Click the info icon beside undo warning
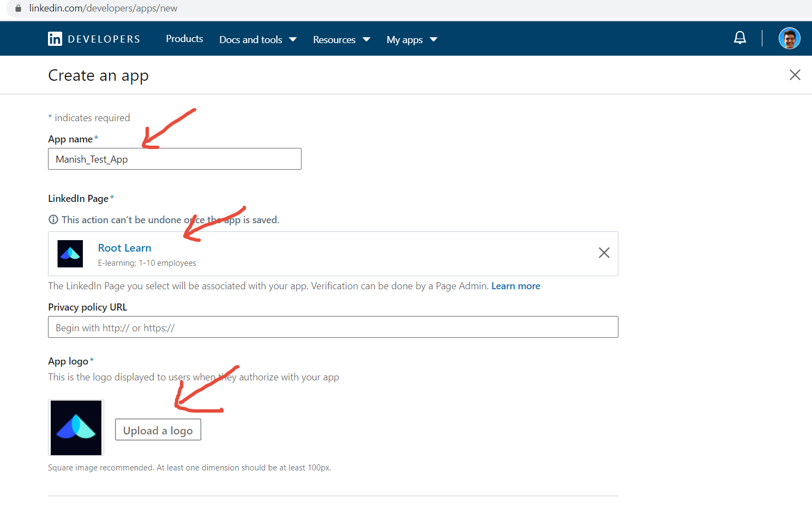The width and height of the screenshot is (812, 507). coord(53,219)
